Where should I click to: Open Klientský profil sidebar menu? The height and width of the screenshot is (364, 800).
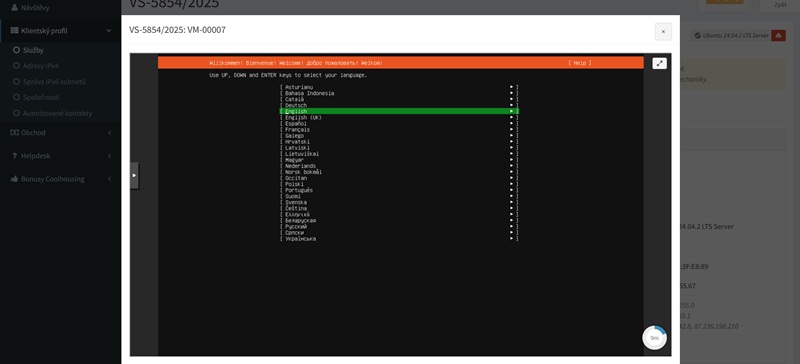point(61,31)
